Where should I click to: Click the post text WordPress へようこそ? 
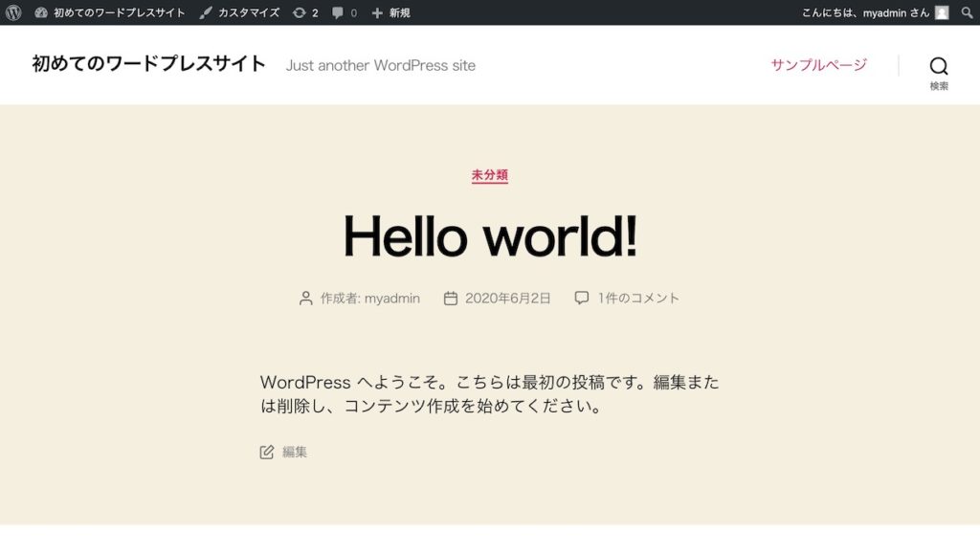349,382
